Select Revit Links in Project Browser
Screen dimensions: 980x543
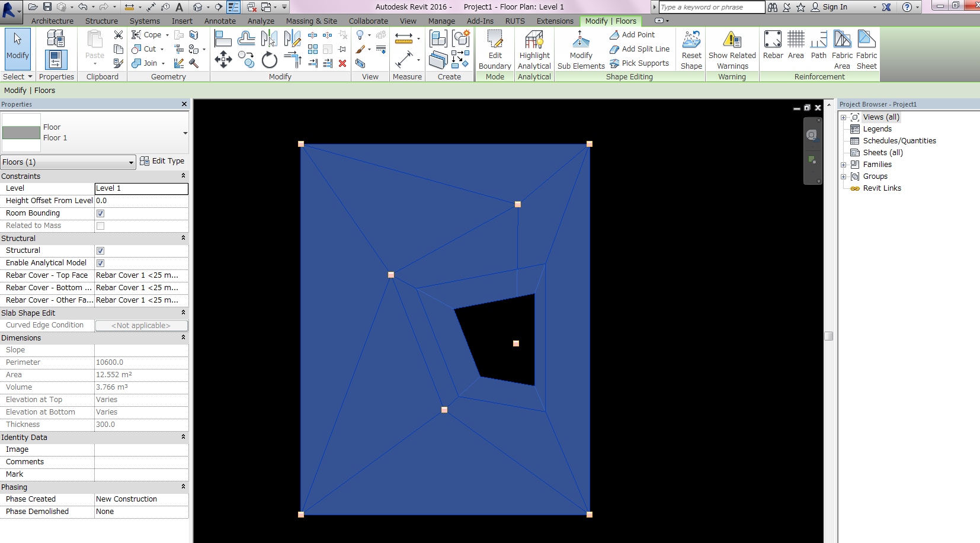pyautogui.click(x=882, y=188)
